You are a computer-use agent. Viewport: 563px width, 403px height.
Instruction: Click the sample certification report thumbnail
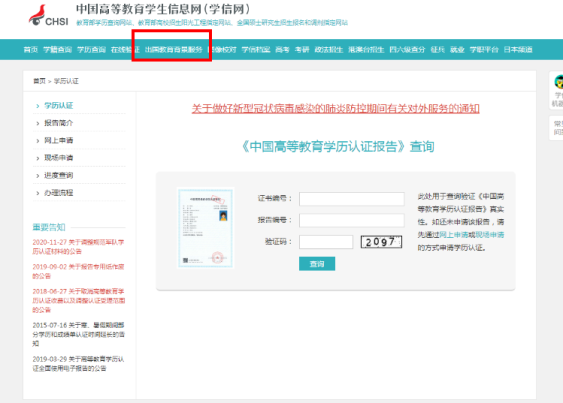205,228
